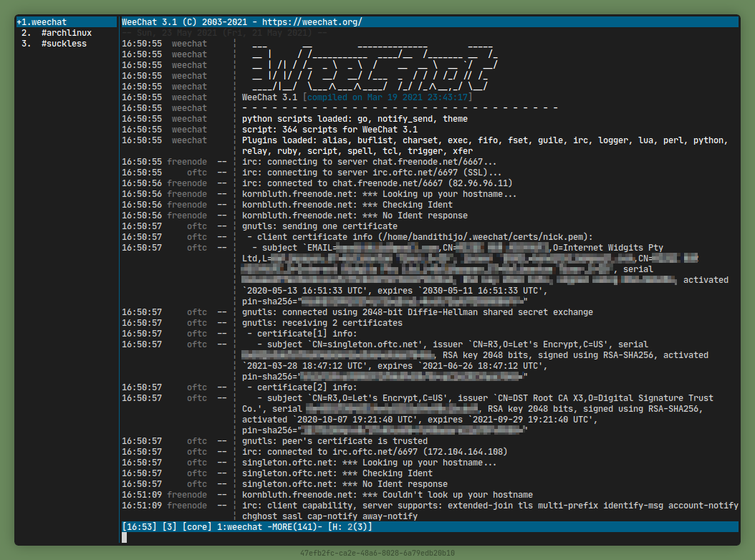The image size is (755, 560).
Task: Click the 'Couldn't look up your hostname' line
Action: [387, 495]
